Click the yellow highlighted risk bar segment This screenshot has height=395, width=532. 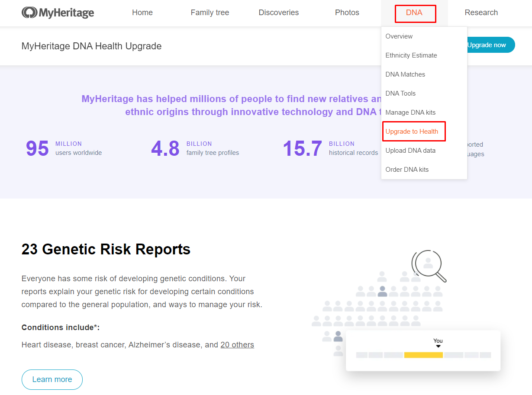423,355
